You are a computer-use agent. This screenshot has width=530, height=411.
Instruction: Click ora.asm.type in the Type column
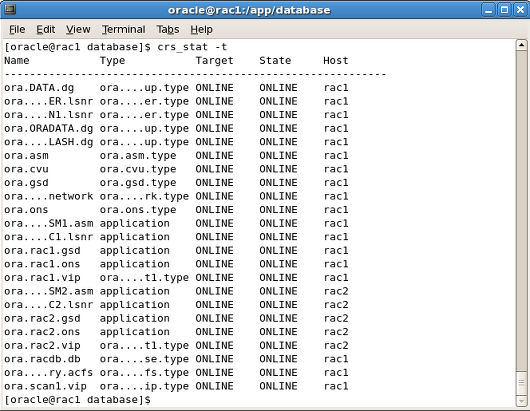tap(138, 155)
